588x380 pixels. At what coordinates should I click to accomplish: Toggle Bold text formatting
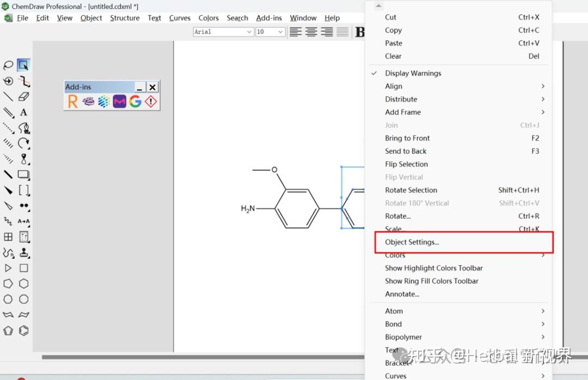pyautogui.click(x=360, y=32)
